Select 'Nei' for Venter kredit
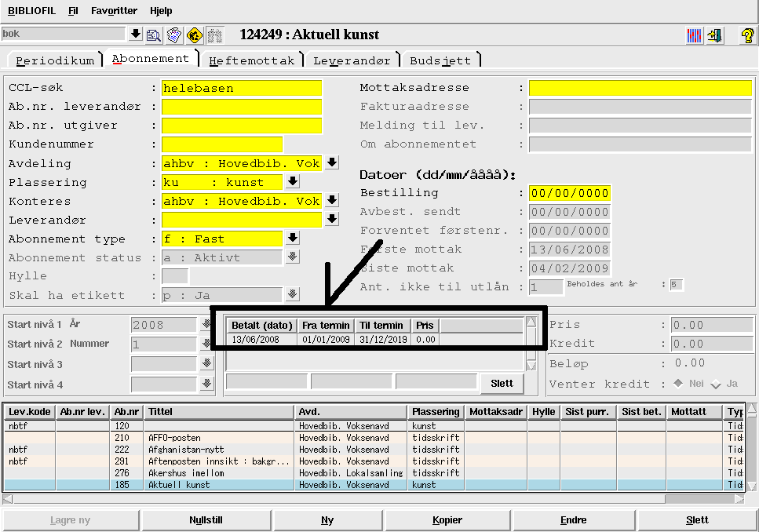Image resolution: width=759 pixels, height=532 pixels. pos(678,384)
